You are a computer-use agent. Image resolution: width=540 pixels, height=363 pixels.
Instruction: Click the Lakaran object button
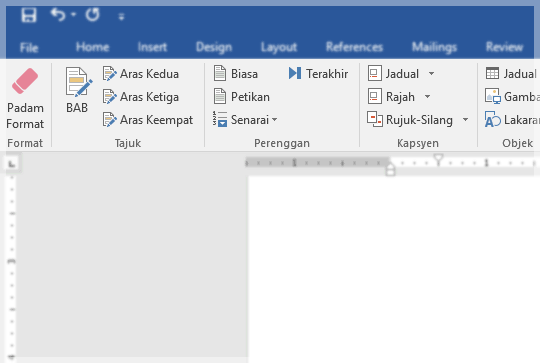click(512, 120)
